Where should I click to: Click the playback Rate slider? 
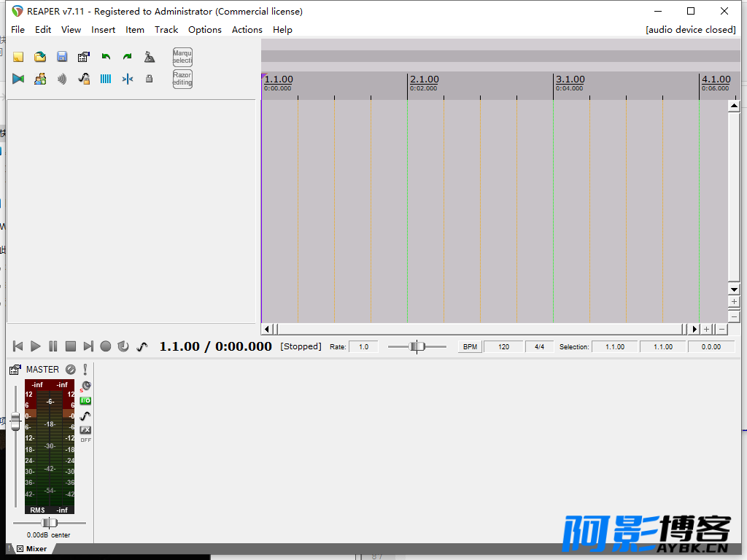tap(417, 347)
